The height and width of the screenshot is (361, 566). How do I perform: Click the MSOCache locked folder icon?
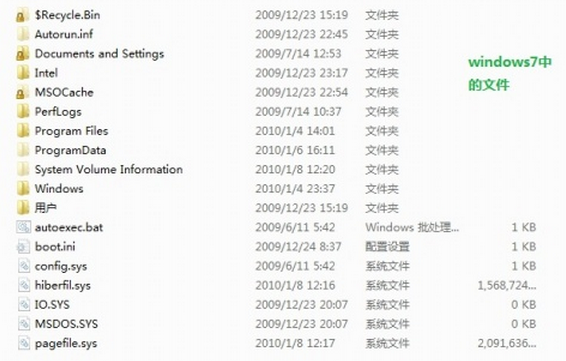click(x=22, y=92)
